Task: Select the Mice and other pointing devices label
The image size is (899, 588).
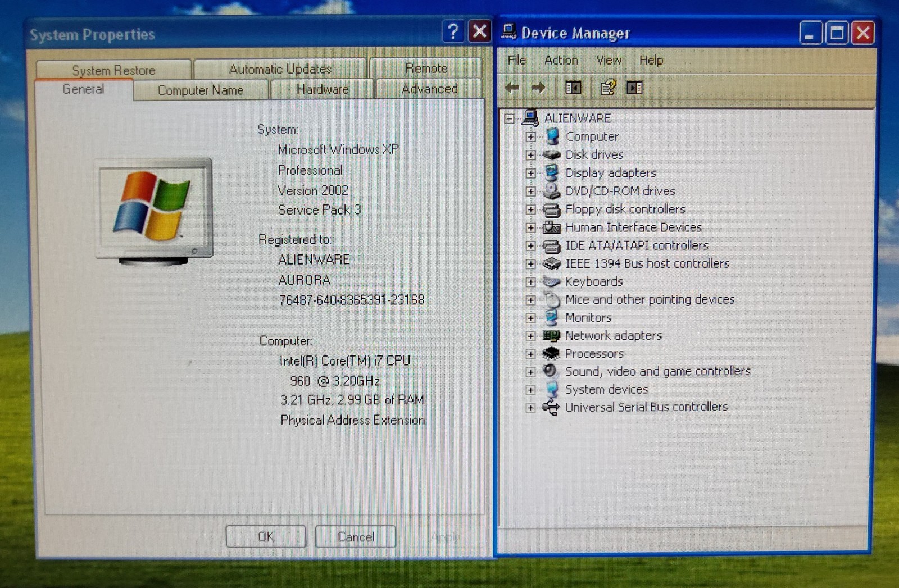Action: pos(650,299)
